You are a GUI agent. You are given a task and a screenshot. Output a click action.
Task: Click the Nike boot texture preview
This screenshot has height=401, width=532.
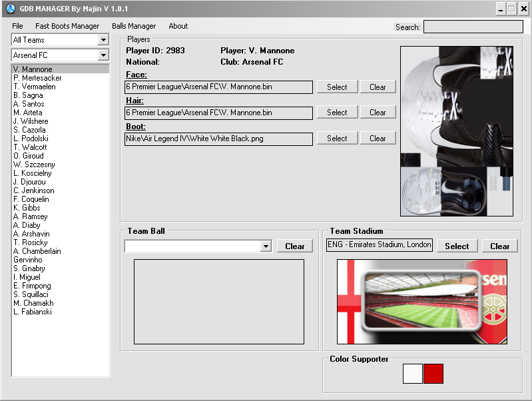(x=457, y=131)
